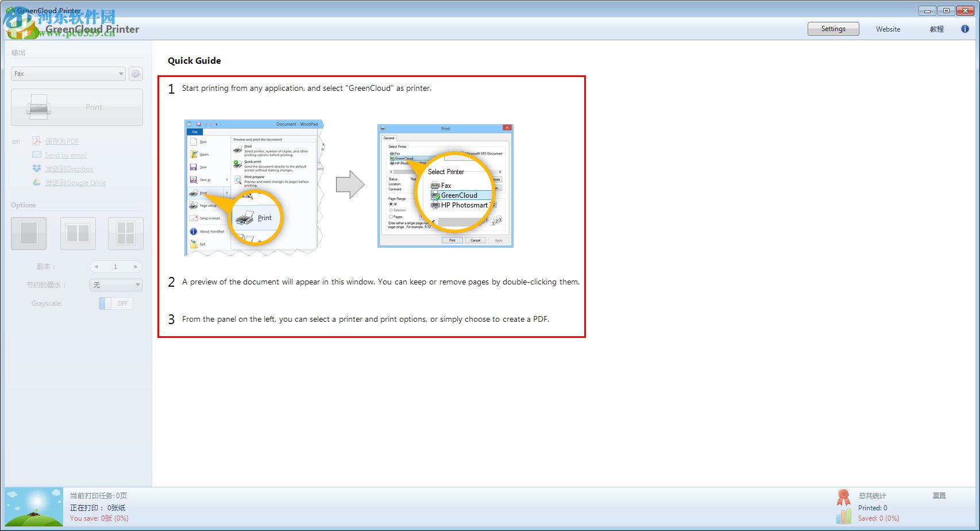Click the Google Drive icon
The width and height of the screenshot is (980, 531).
pyautogui.click(x=37, y=182)
